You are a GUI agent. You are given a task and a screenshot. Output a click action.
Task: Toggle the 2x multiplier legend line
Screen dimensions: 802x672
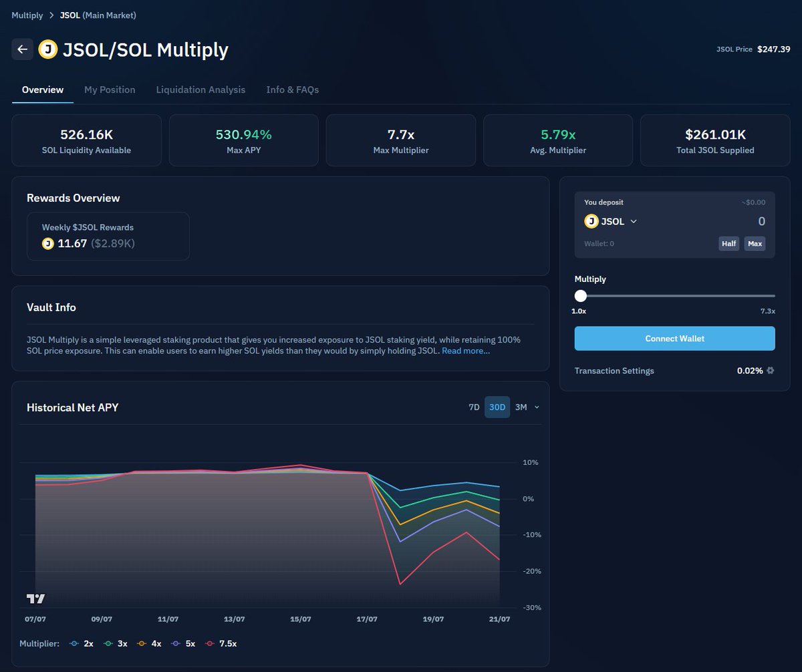81,643
